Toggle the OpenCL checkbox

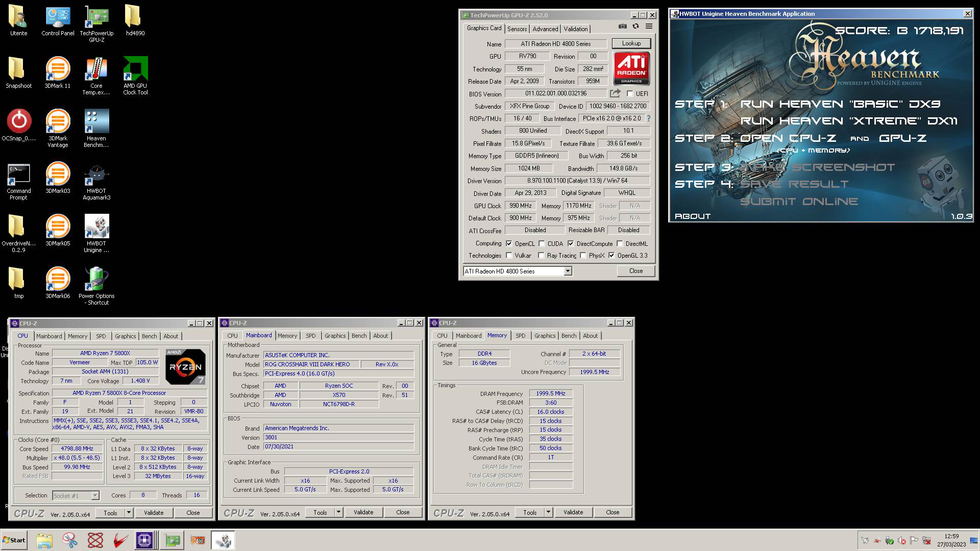point(509,244)
